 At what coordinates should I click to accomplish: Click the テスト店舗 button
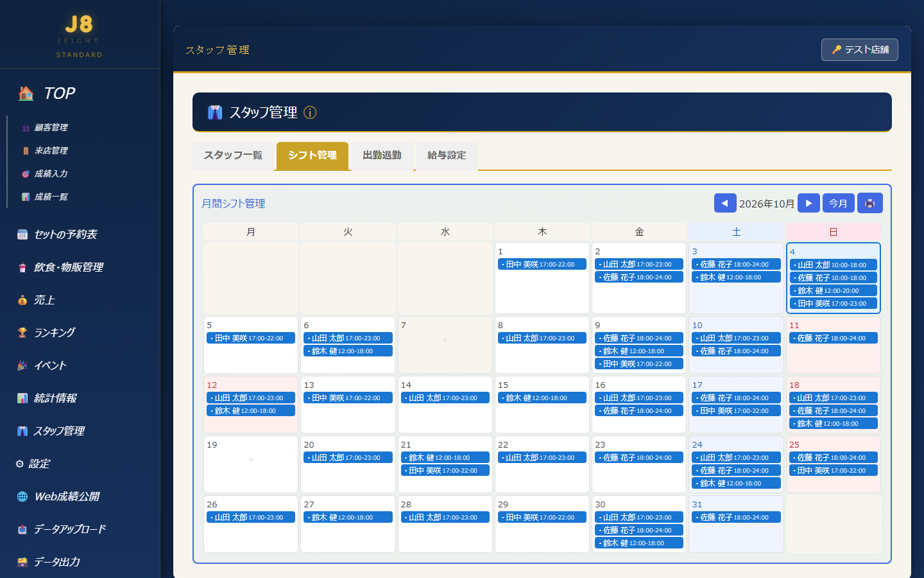pyautogui.click(x=860, y=49)
